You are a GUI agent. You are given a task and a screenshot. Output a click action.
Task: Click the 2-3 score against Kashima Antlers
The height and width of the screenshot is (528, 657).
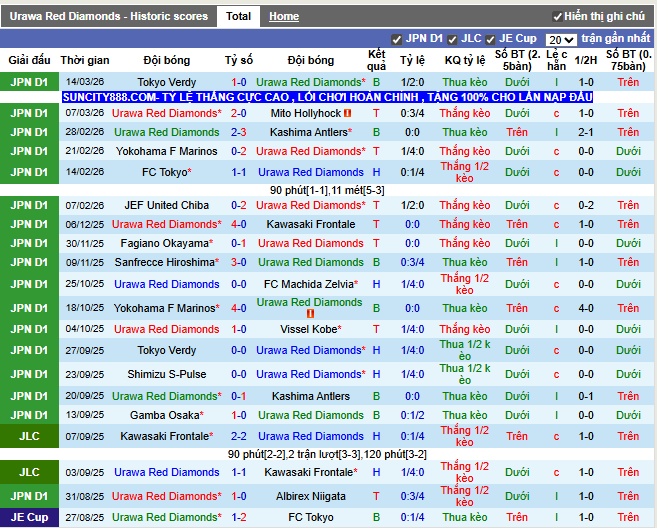(x=239, y=132)
